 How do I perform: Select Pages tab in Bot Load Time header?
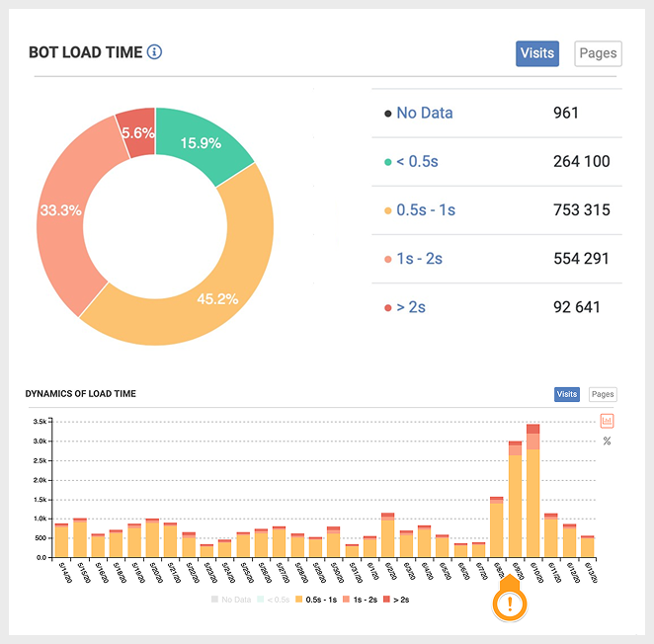[598, 53]
